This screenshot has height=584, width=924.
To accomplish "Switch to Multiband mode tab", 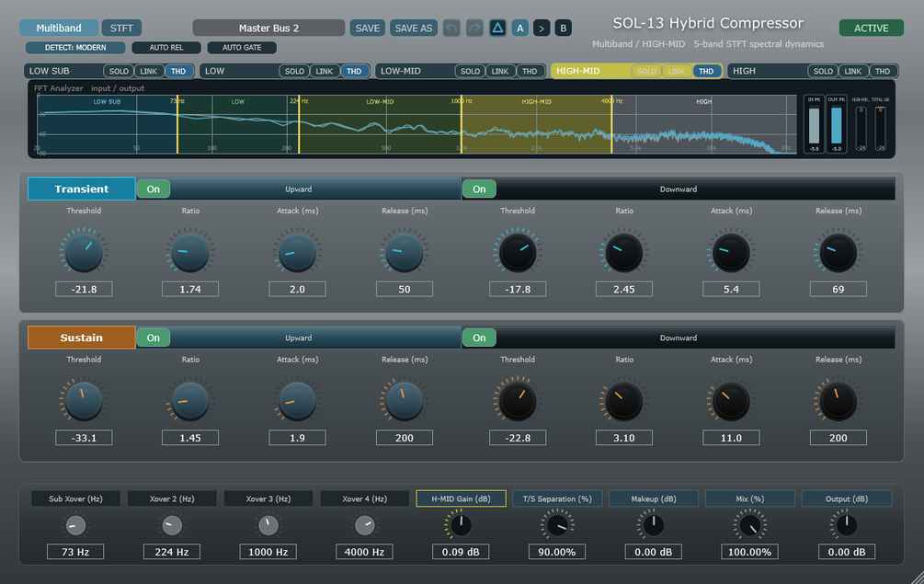I will (x=59, y=28).
